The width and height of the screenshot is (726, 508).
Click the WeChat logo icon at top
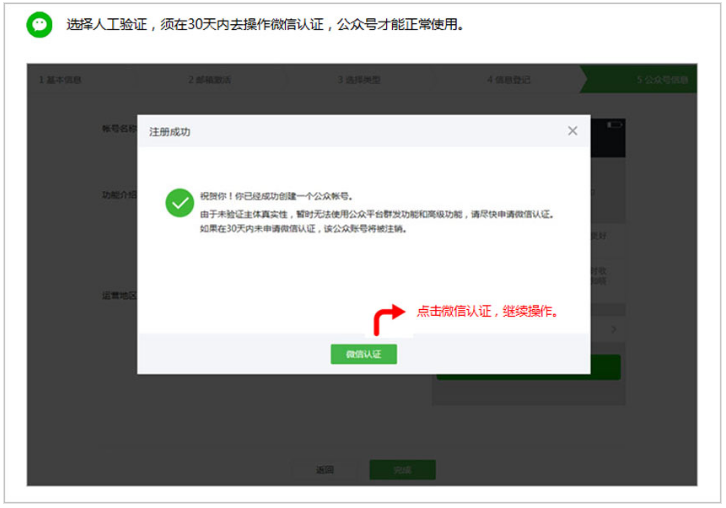coord(39,25)
